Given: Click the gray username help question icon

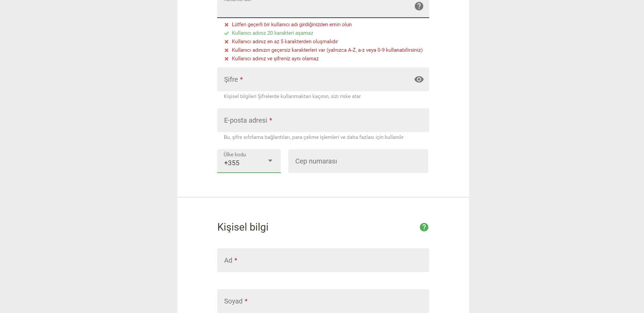Looking at the screenshot, I should 419,6.
